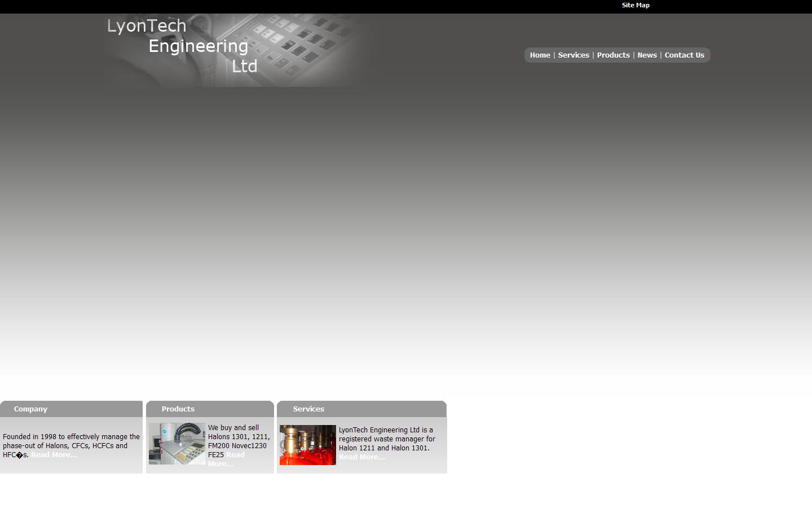Viewport: 812px width, 508px height.
Task: Open Services in the navigation bar
Action: [573, 55]
